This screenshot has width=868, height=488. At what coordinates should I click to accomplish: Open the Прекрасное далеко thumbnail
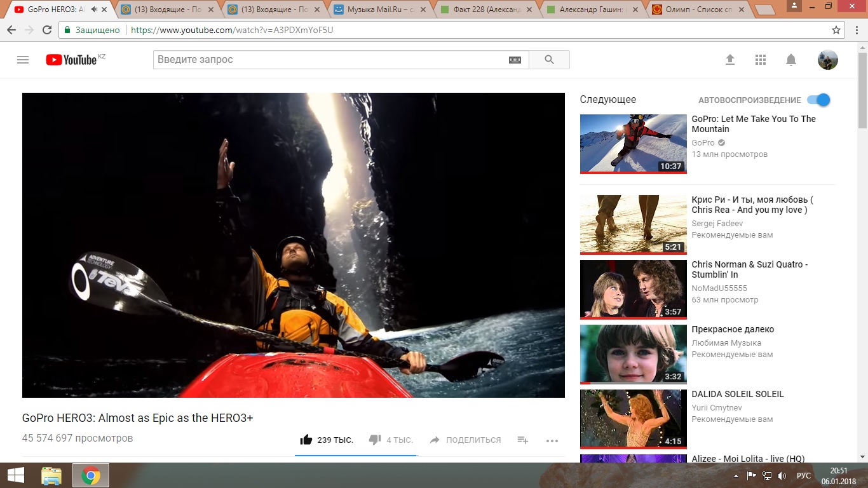pyautogui.click(x=634, y=355)
